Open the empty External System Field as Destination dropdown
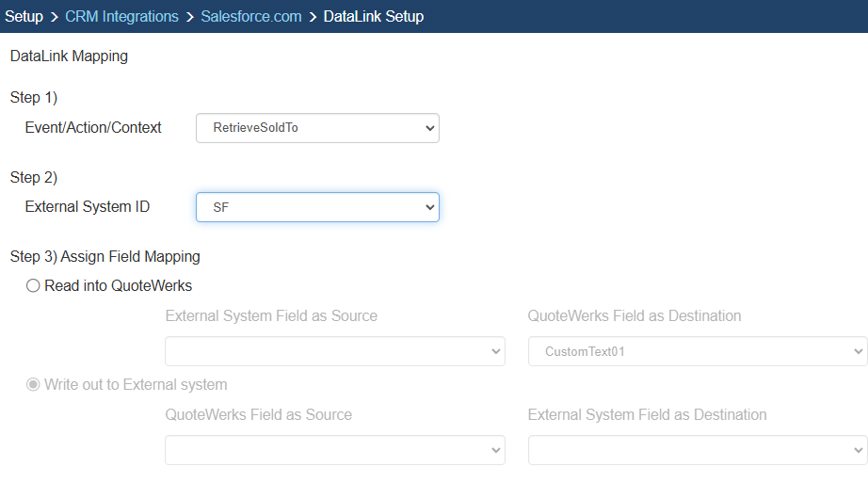Image resolution: width=868 pixels, height=483 pixels. click(x=697, y=450)
